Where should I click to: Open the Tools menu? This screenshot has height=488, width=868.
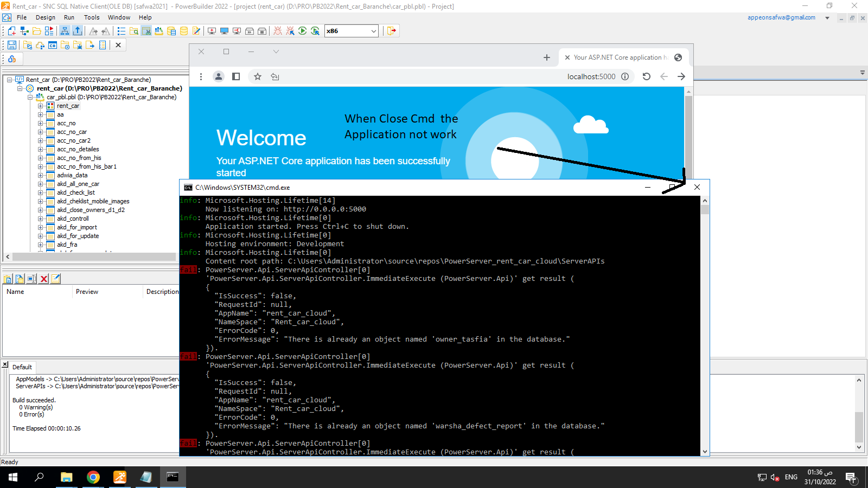click(92, 17)
